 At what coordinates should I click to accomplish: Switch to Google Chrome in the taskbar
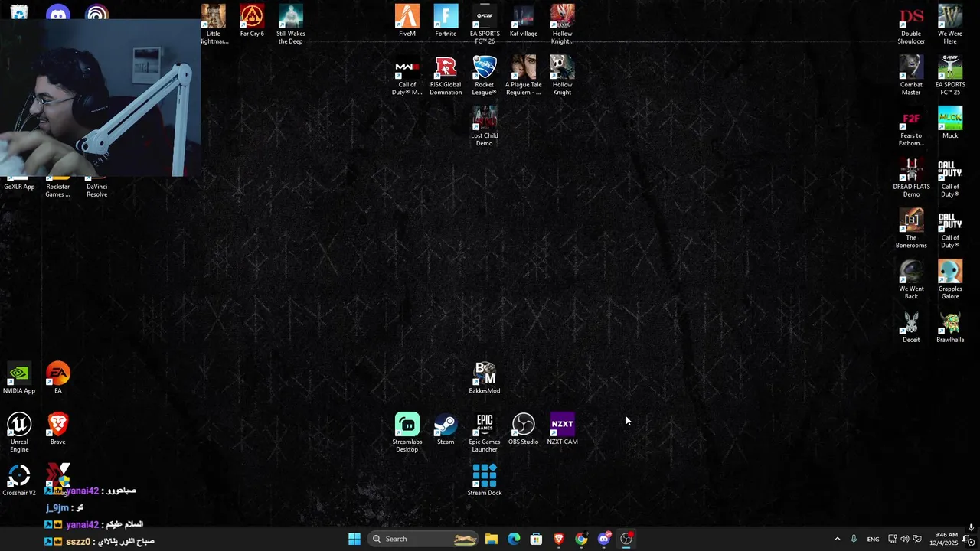coord(581,539)
